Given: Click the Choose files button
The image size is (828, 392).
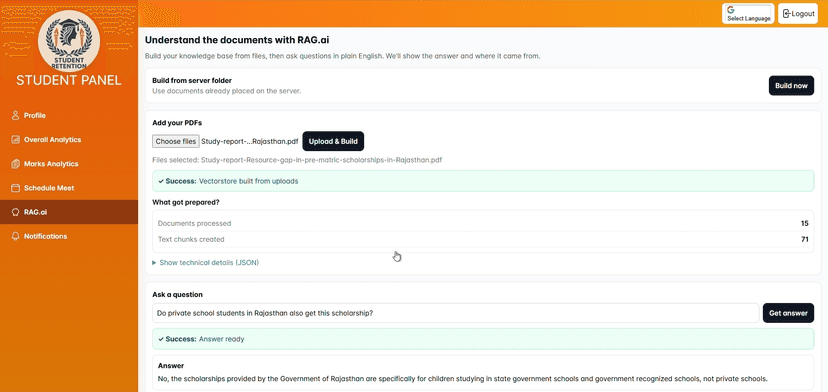Looking at the screenshot, I should (x=176, y=142).
